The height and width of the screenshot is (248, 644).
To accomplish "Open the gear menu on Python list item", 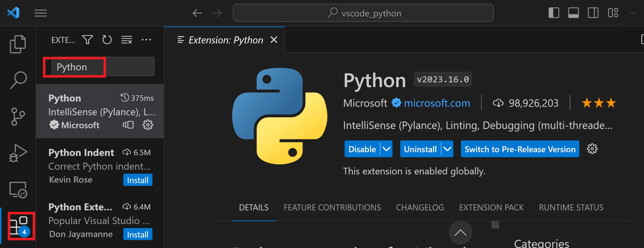I will click(148, 125).
